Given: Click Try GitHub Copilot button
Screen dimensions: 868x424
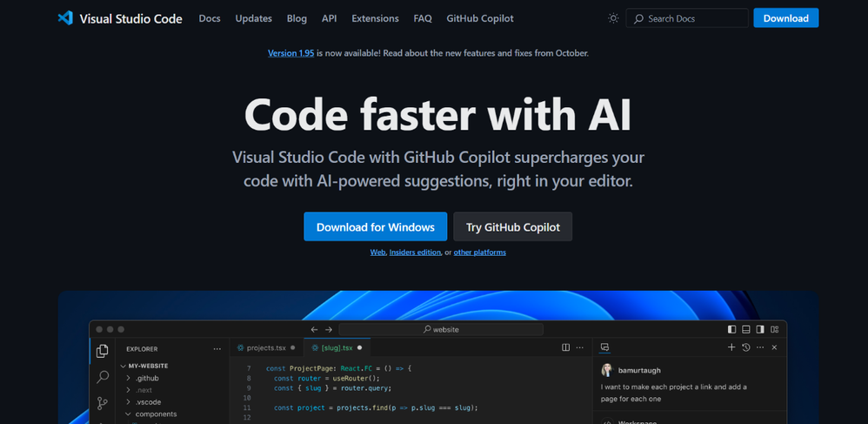Looking at the screenshot, I should 512,226.
